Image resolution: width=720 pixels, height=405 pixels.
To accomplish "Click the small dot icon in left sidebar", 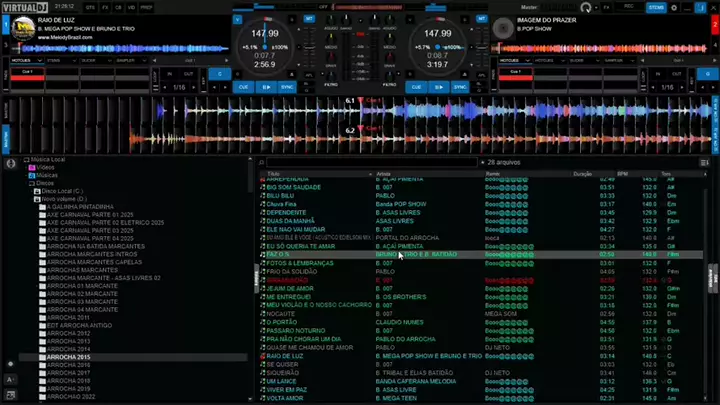I will pos(11,364).
